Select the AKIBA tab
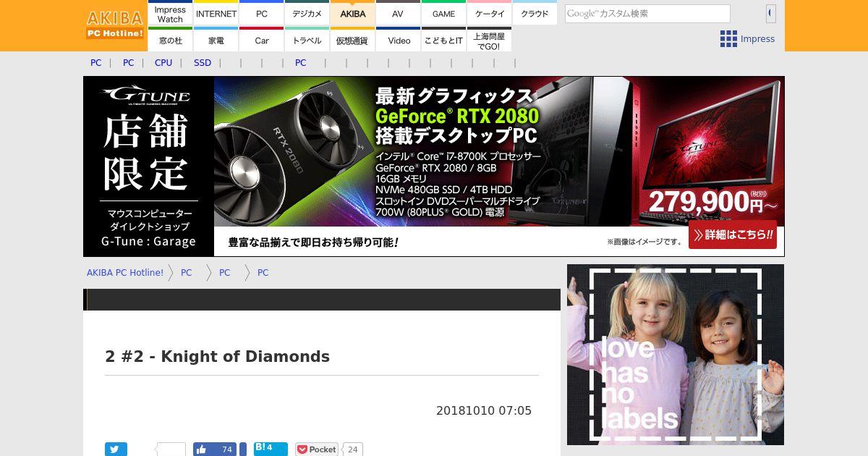868x456 pixels. coord(353,14)
